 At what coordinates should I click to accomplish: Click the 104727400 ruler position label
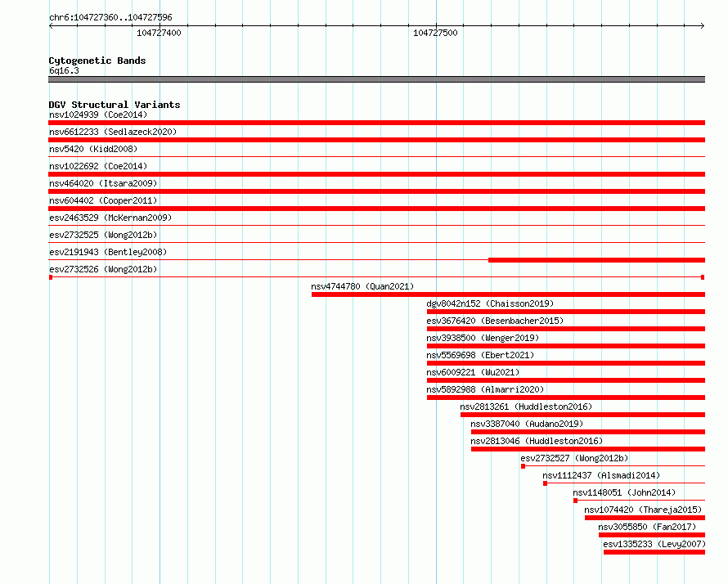(159, 33)
